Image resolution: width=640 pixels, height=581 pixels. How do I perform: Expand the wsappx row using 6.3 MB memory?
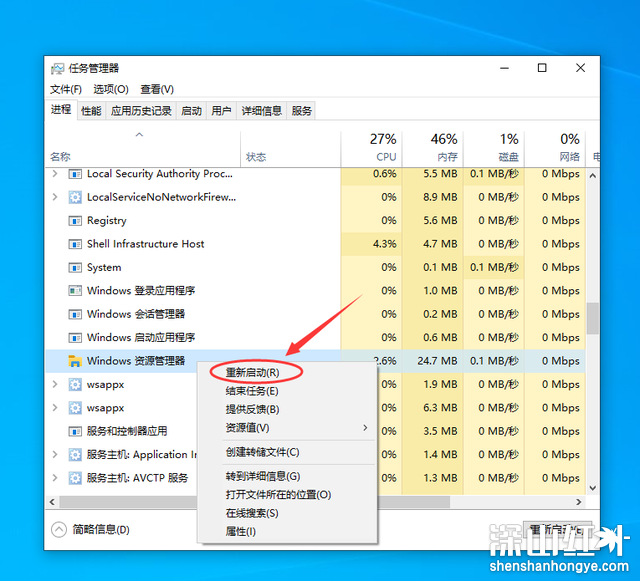(x=55, y=407)
